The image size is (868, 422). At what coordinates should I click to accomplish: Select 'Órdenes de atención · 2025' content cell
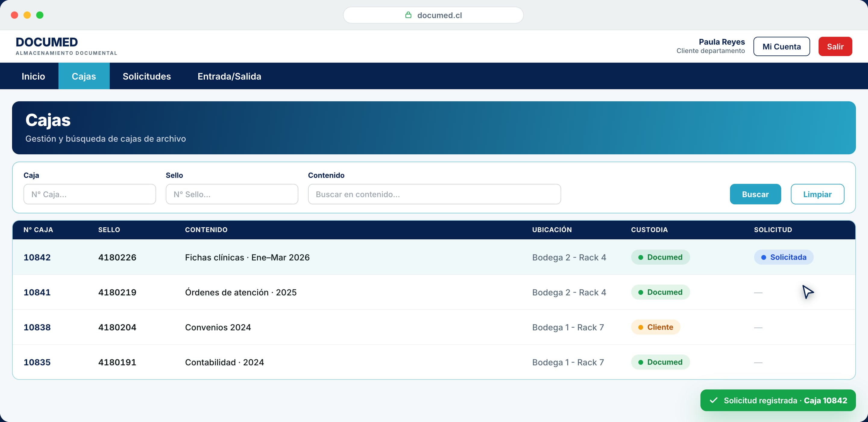tap(241, 292)
